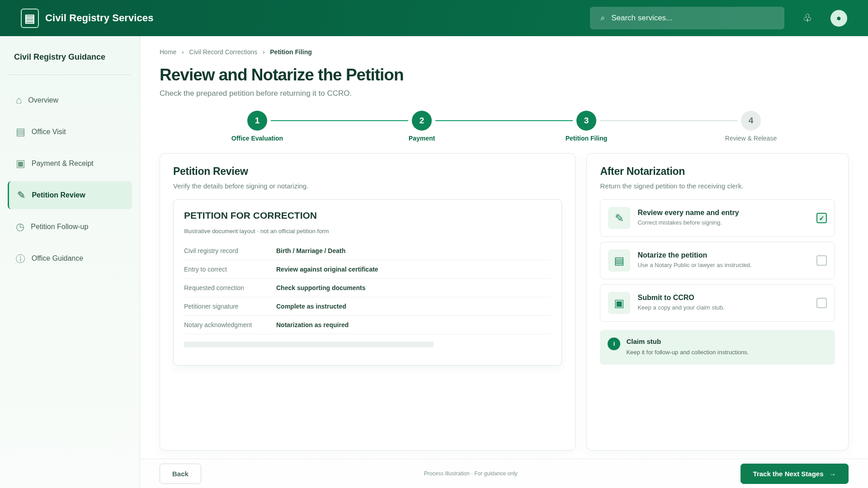Uncheck Review every name and entry checkbox
The width and height of the screenshot is (868, 488).
pyautogui.click(x=821, y=218)
